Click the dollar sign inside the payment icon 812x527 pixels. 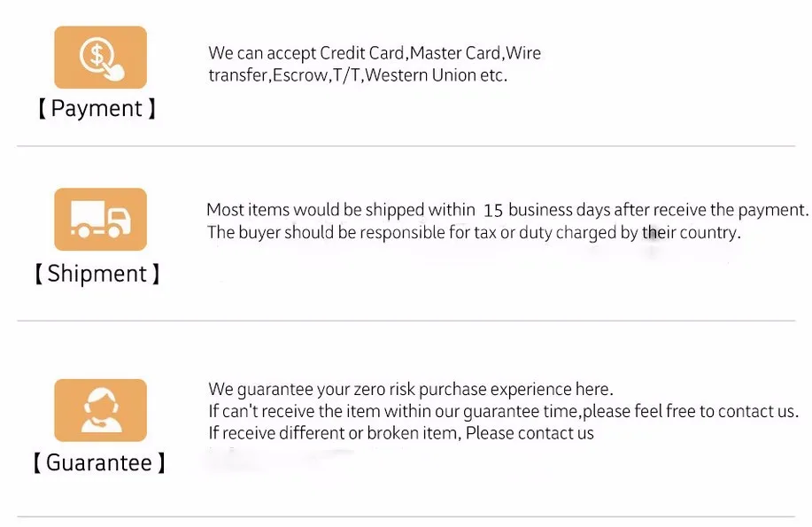pyautogui.click(x=97, y=54)
